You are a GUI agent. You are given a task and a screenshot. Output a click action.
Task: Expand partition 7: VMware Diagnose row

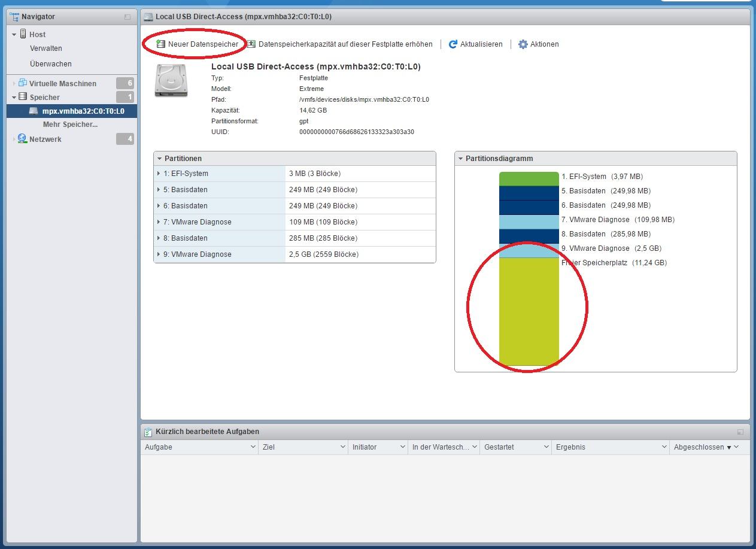[x=159, y=222]
